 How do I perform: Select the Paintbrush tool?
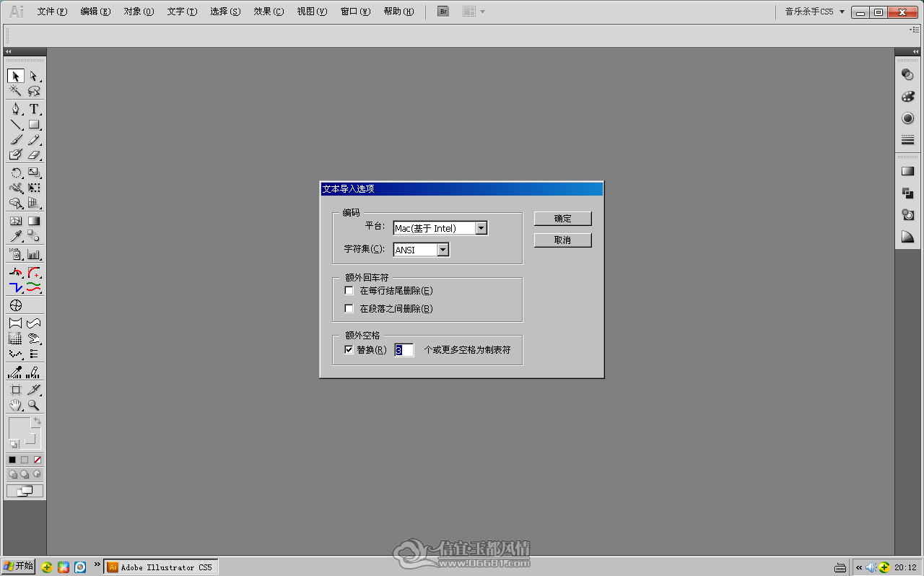pos(15,139)
